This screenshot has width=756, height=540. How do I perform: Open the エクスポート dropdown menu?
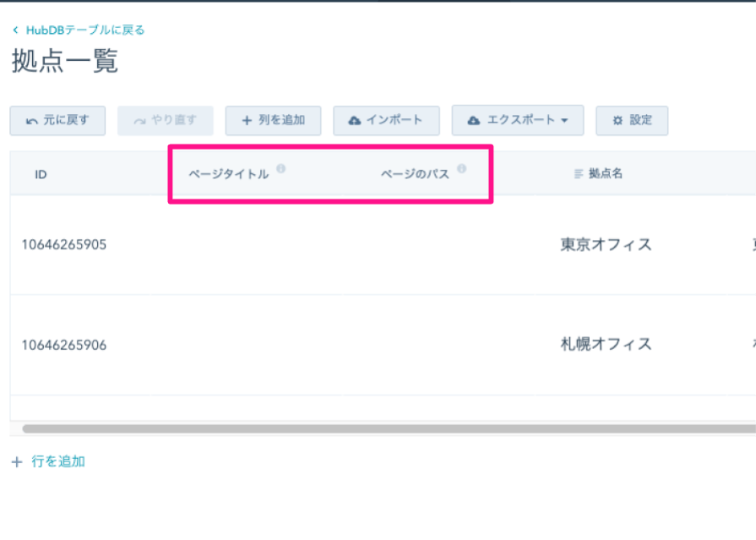click(517, 120)
